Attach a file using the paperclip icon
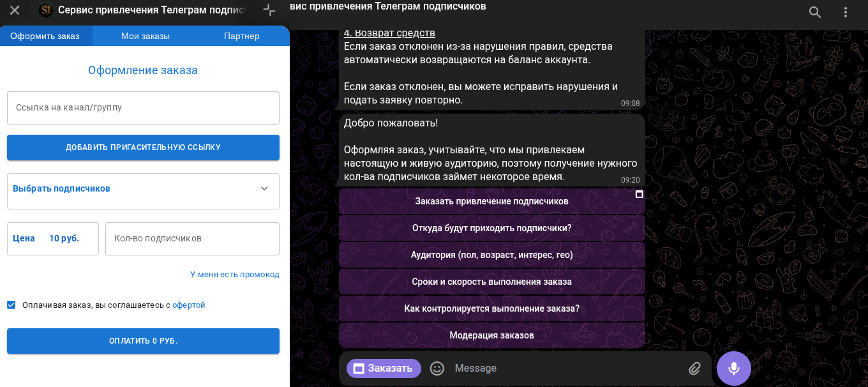Image resolution: width=868 pixels, height=387 pixels. coord(695,368)
